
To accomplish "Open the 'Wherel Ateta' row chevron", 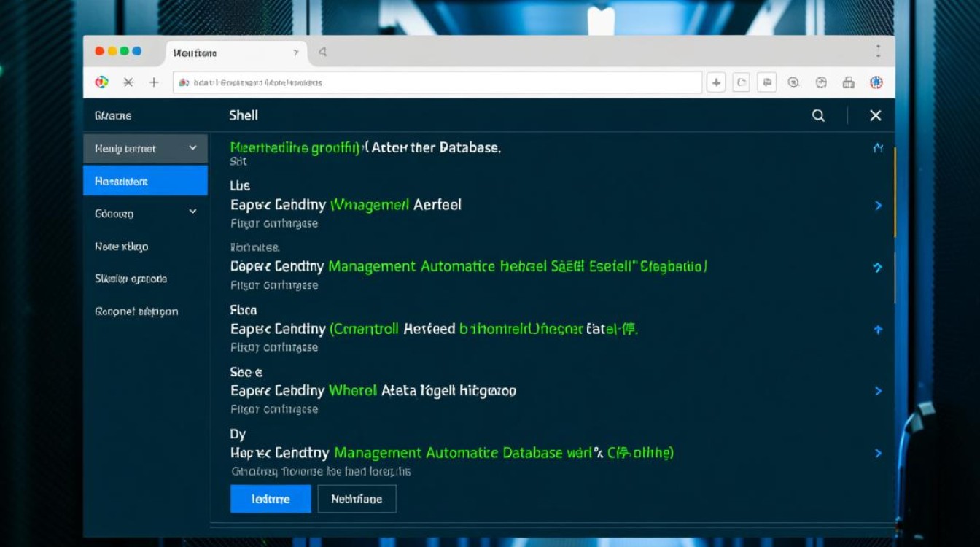I will coord(878,391).
